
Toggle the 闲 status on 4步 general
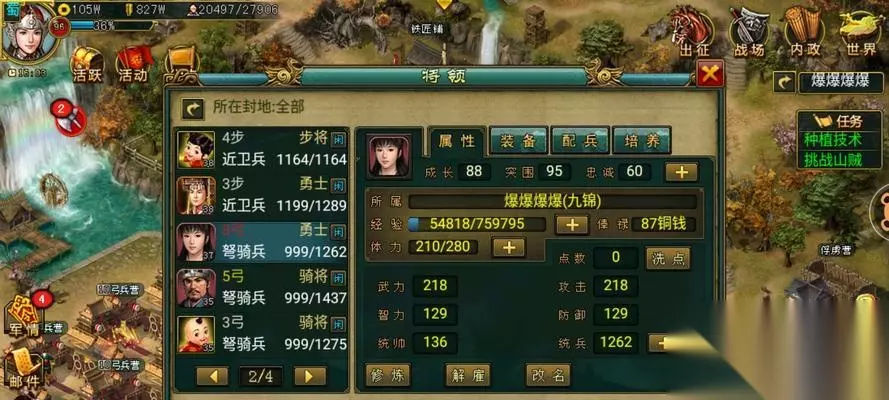(338, 138)
